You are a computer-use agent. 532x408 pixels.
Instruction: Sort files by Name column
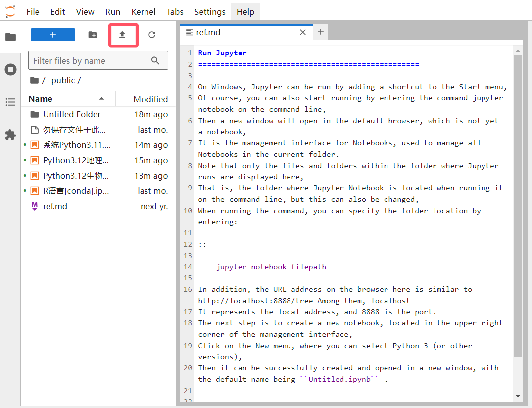(68, 99)
